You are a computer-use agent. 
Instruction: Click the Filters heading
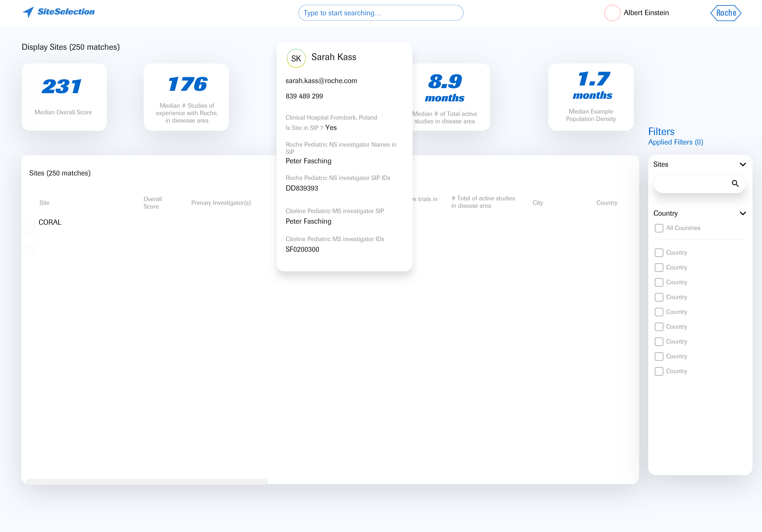point(661,132)
